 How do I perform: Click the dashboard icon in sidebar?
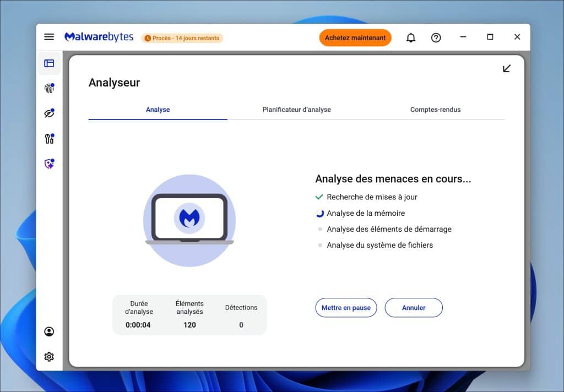49,63
